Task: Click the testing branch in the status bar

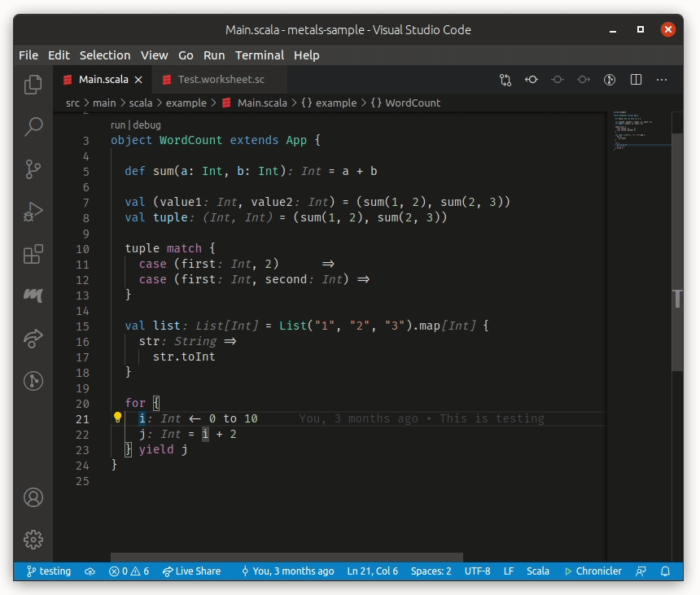Action: coord(49,571)
